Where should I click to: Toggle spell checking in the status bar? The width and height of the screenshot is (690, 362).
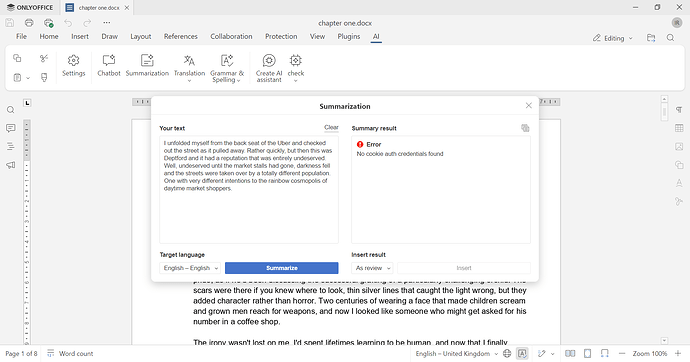pos(522,353)
